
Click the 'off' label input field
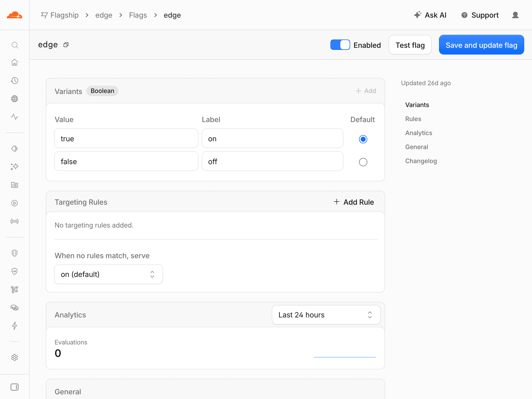click(x=272, y=161)
